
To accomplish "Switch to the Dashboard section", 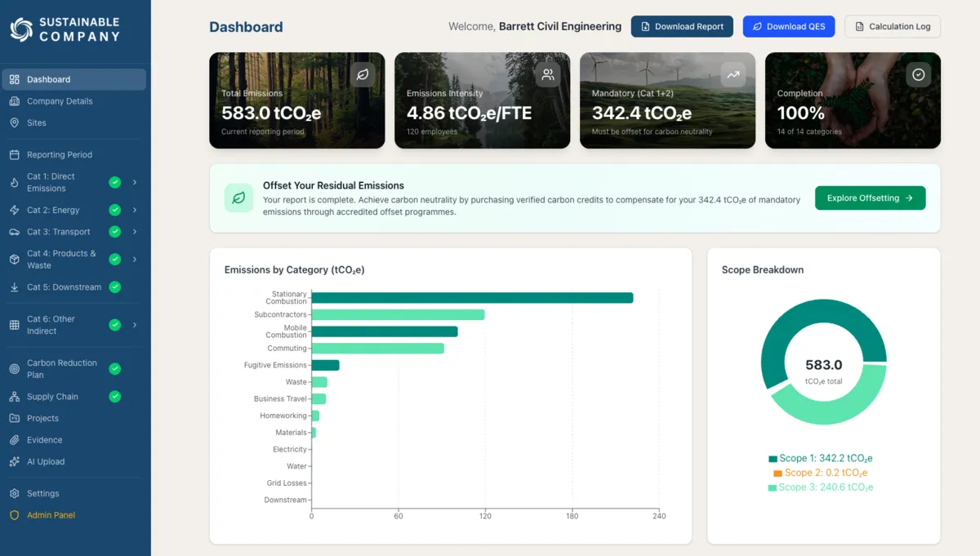I will click(x=49, y=79).
